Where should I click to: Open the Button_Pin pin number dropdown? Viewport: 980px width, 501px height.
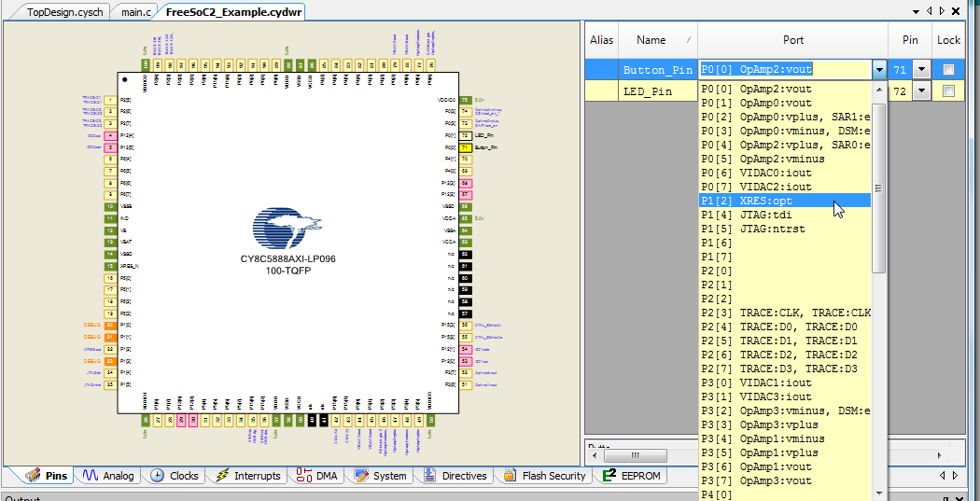921,69
